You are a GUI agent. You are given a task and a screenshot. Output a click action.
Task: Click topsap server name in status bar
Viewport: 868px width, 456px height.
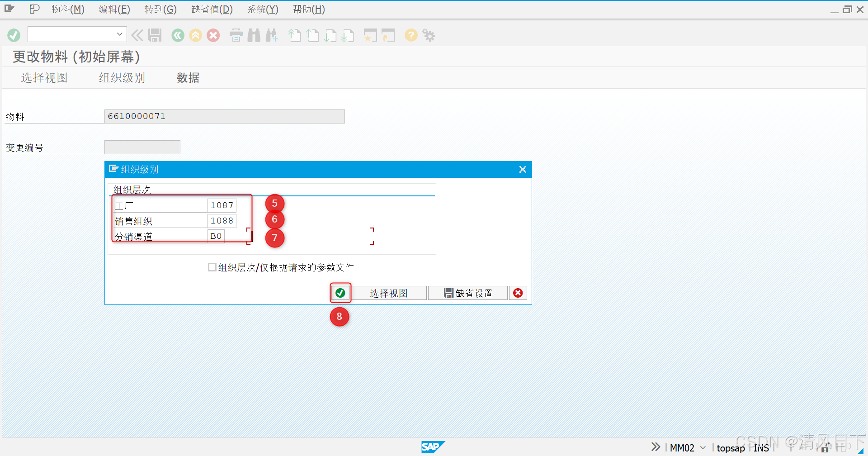point(731,448)
